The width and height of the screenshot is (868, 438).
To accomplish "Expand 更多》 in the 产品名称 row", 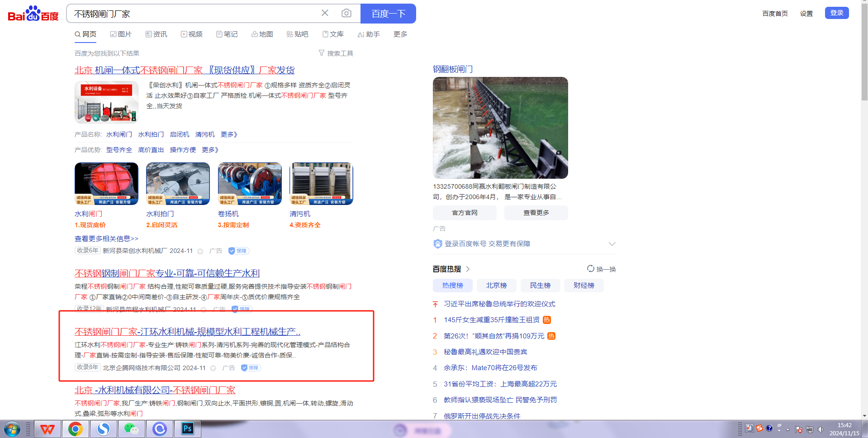I will [x=229, y=134].
